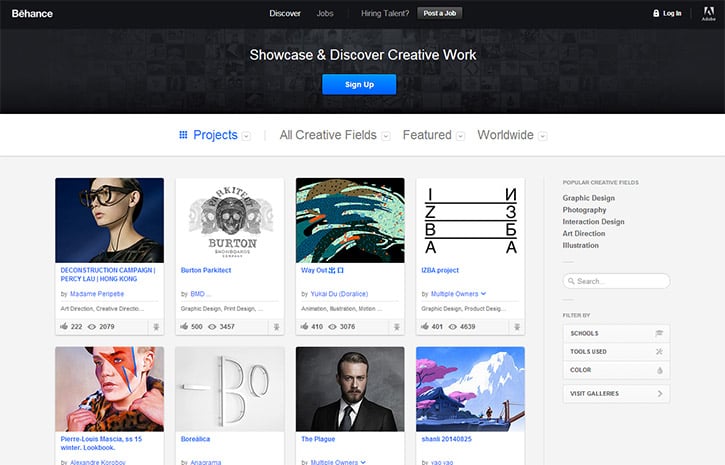The width and height of the screenshot is (725, 465).
Task: Open Interaction Design creative field
Action: click(593, 221)
